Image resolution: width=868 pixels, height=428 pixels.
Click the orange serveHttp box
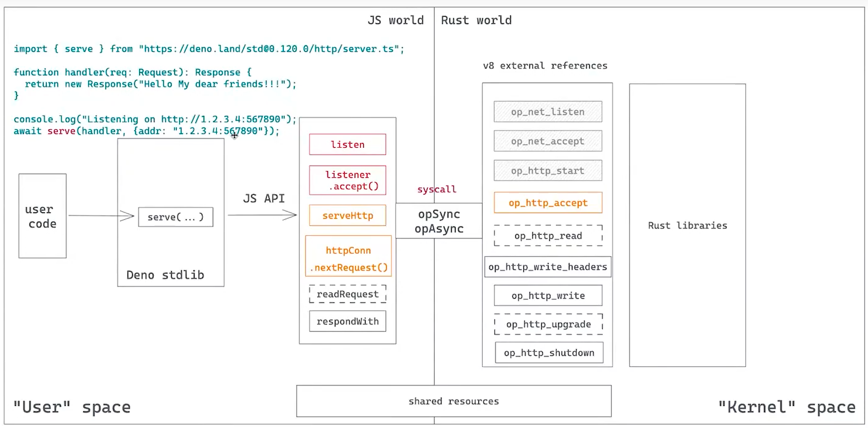(x=347, y=216)
